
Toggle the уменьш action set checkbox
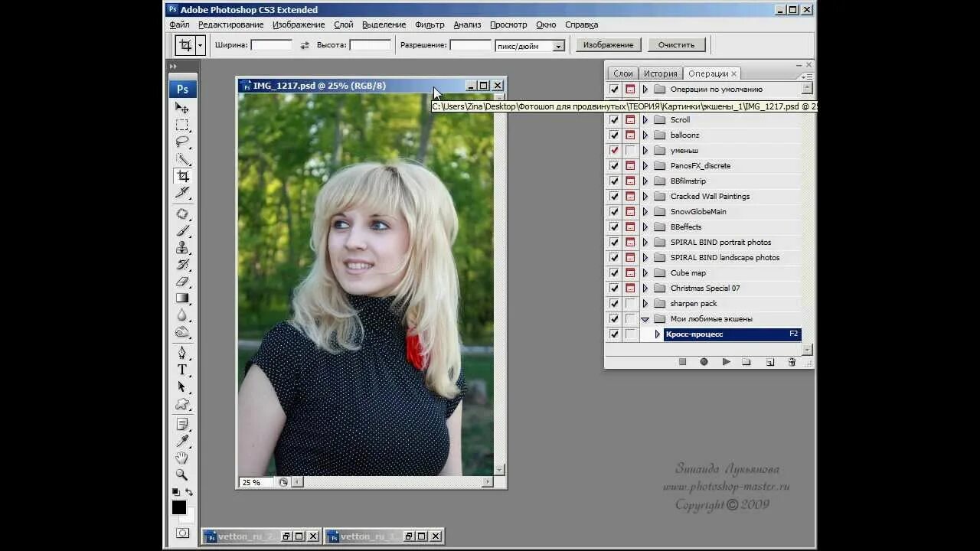click(x=614, y=150)
